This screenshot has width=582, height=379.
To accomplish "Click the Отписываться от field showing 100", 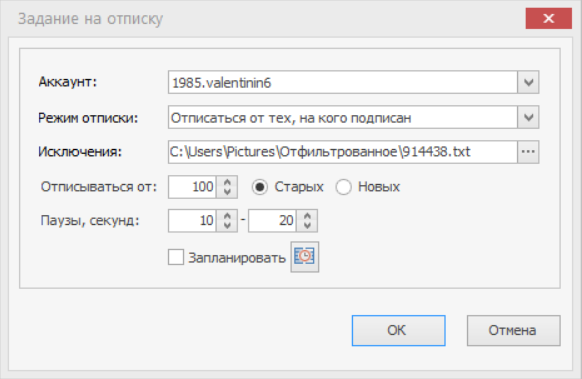I will tap(192, 187).
